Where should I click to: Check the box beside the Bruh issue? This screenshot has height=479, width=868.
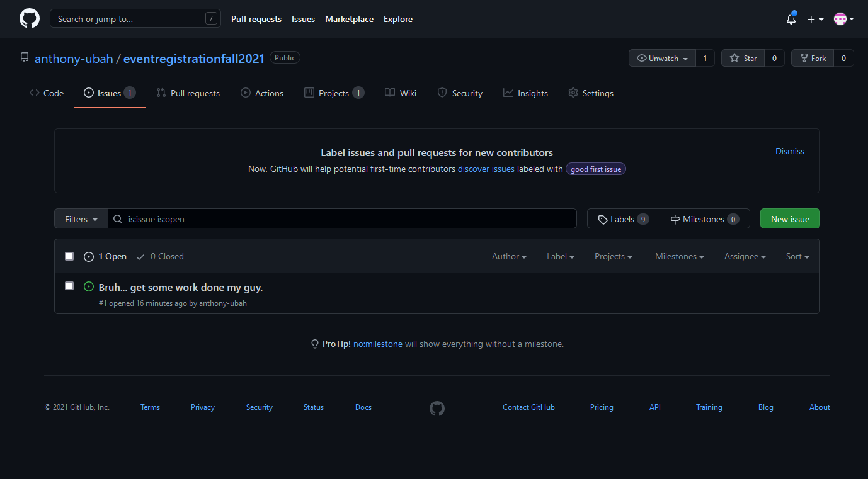69,286
